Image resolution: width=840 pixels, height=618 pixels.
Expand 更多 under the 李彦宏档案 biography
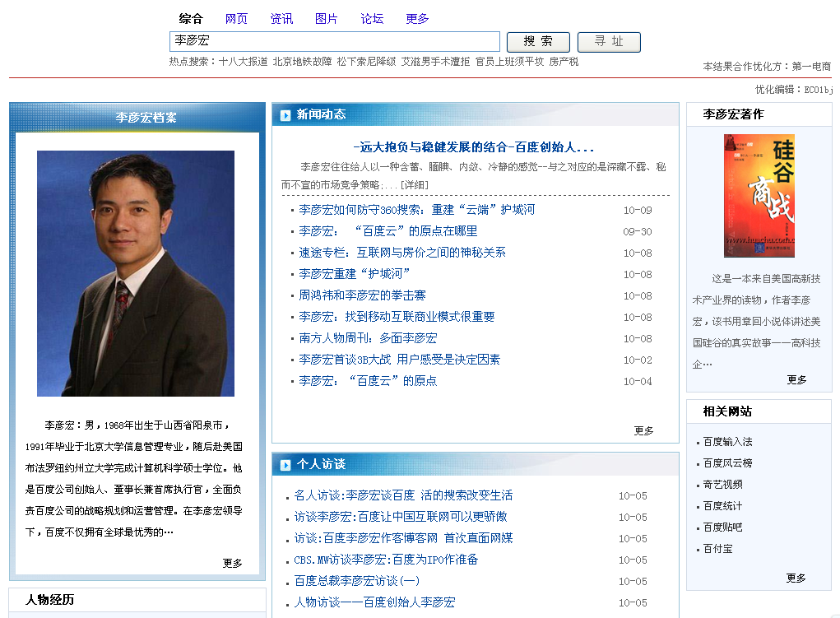pos(233,563)
